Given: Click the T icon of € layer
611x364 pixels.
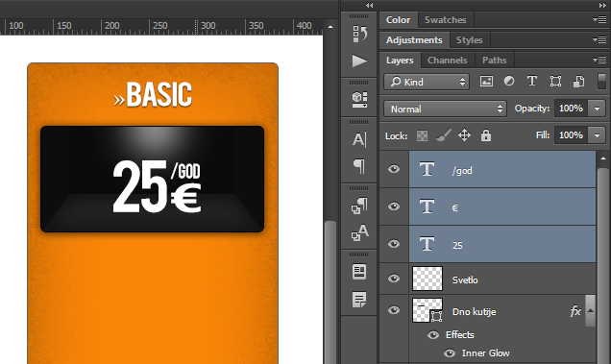Looking at the screenshot, I should [x=427, y=206].
